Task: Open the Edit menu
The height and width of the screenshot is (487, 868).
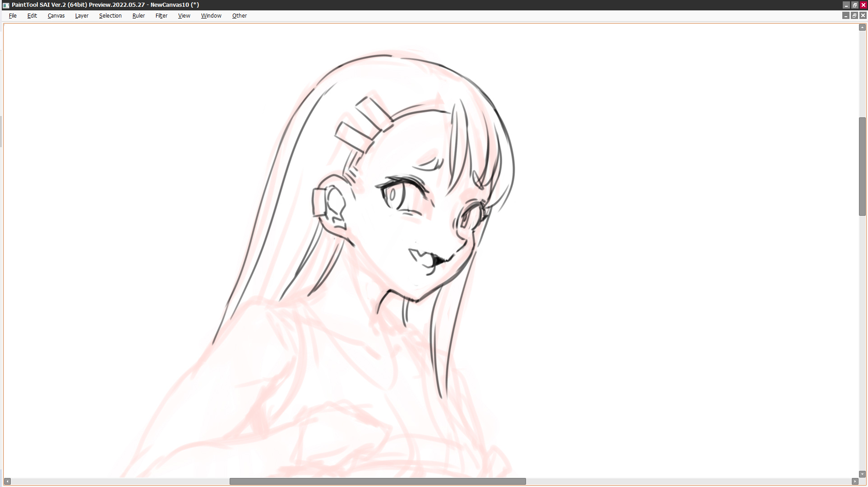Action: [32, 16]
